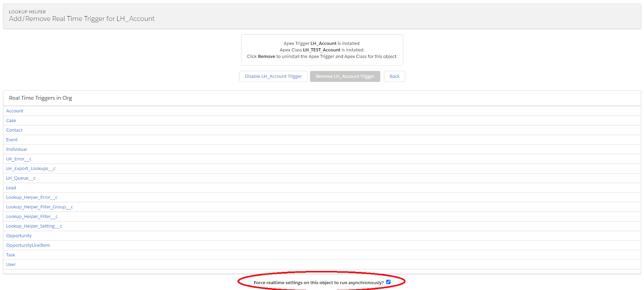The image size is (644, 290).
Task: Click Remove LH_Account Trigger button
Action: [x=345, y=77]
